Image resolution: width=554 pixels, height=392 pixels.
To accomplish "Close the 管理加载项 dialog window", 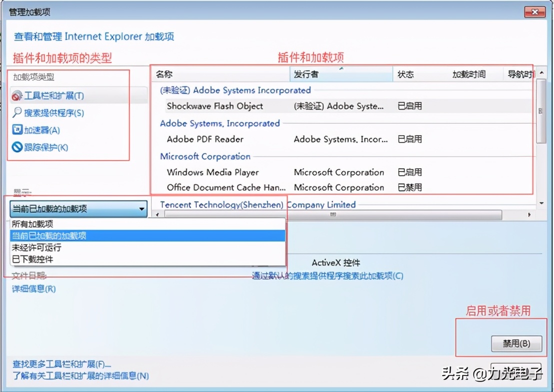I will point(535,12).
